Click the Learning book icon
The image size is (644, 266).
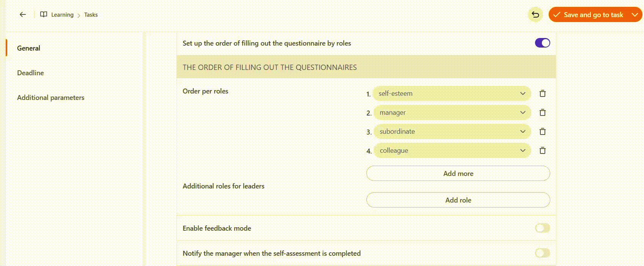[44, 14]
